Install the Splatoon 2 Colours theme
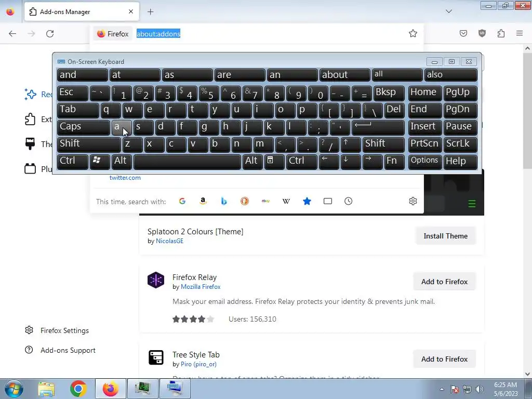Viewport: 532px width, 399px height. coord(445,236)
